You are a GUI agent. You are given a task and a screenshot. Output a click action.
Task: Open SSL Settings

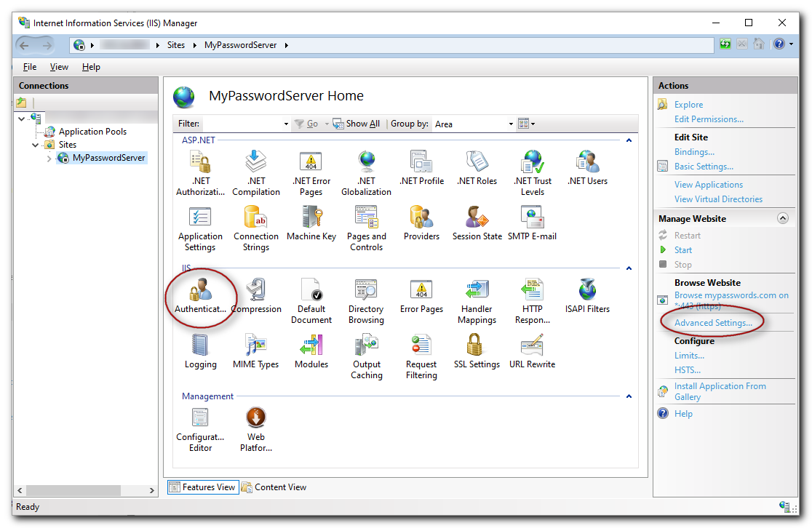tap(477, 351)
